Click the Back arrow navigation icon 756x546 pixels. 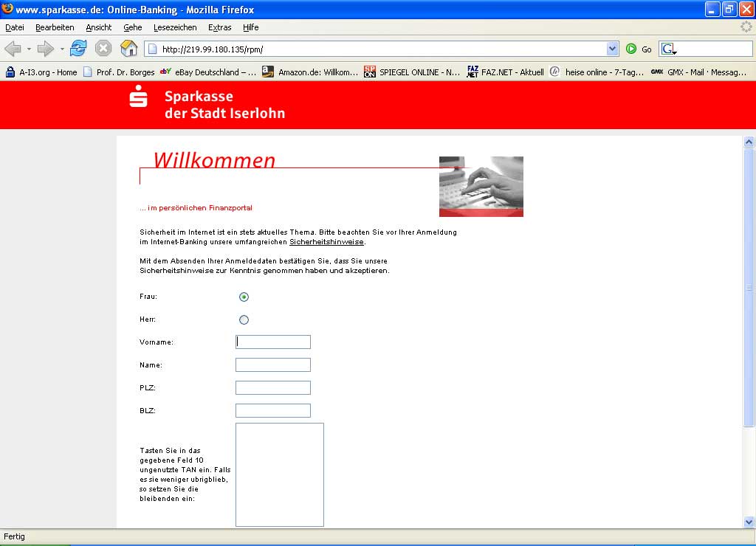point(13,49)
